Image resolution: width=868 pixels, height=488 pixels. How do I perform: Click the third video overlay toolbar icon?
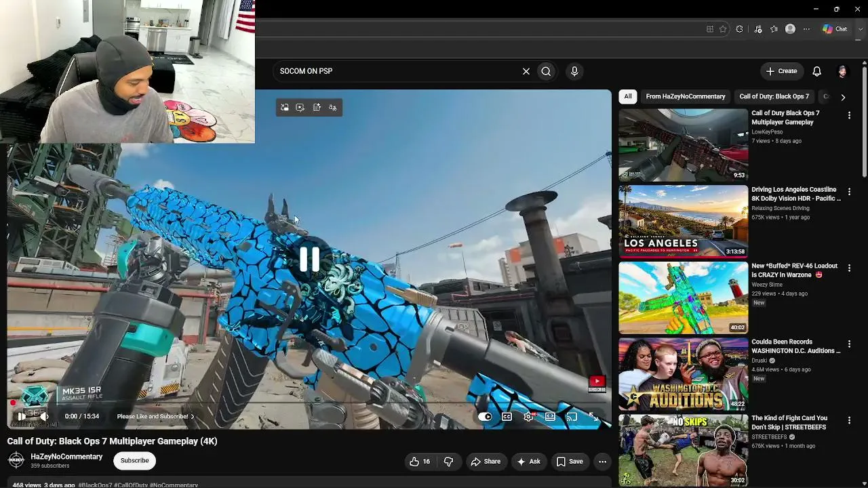(x=317, y=108)
